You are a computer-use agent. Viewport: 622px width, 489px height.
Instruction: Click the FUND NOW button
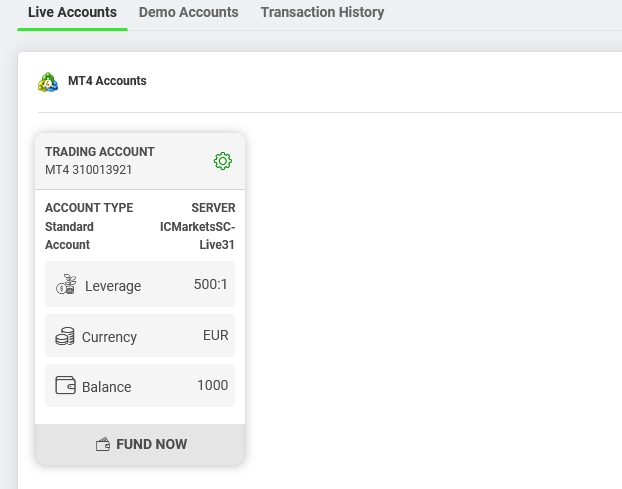[x=140, y=444]
